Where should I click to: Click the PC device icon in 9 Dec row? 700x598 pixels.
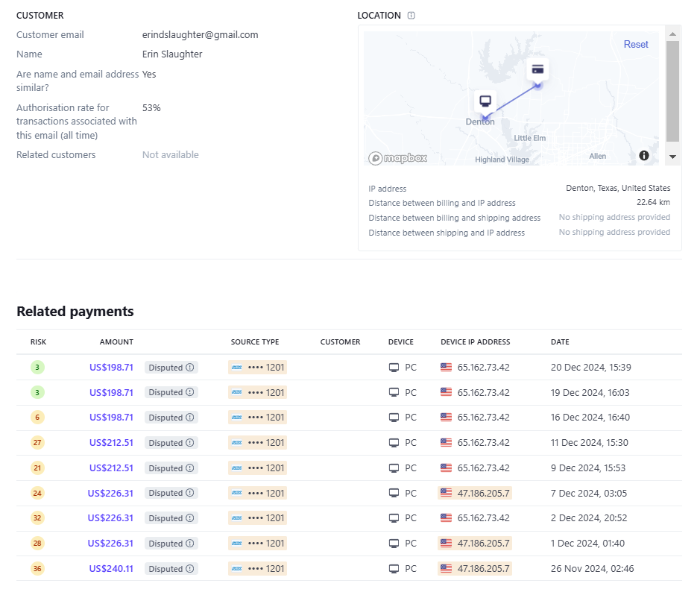click(394, 468)
